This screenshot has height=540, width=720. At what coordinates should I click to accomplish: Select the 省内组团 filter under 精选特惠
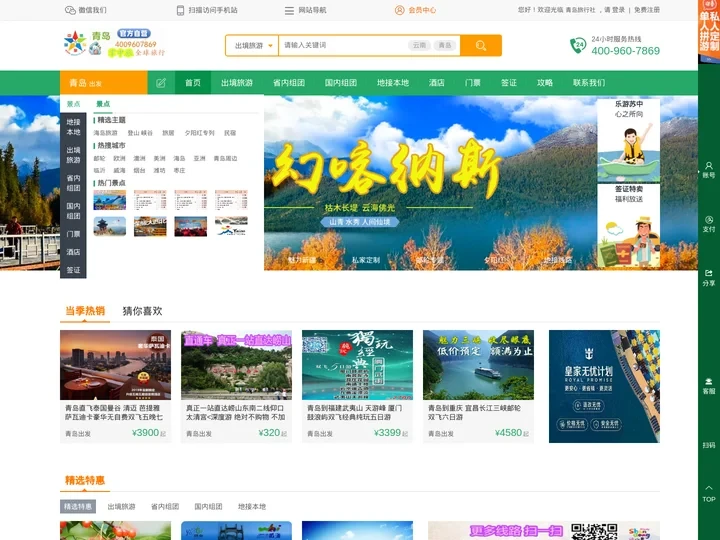click(165, 506)
